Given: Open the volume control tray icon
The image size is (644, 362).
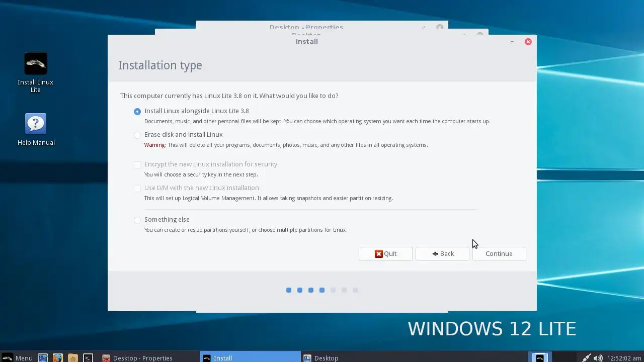Looking at the screenshot, I should [x=598, y=358].
